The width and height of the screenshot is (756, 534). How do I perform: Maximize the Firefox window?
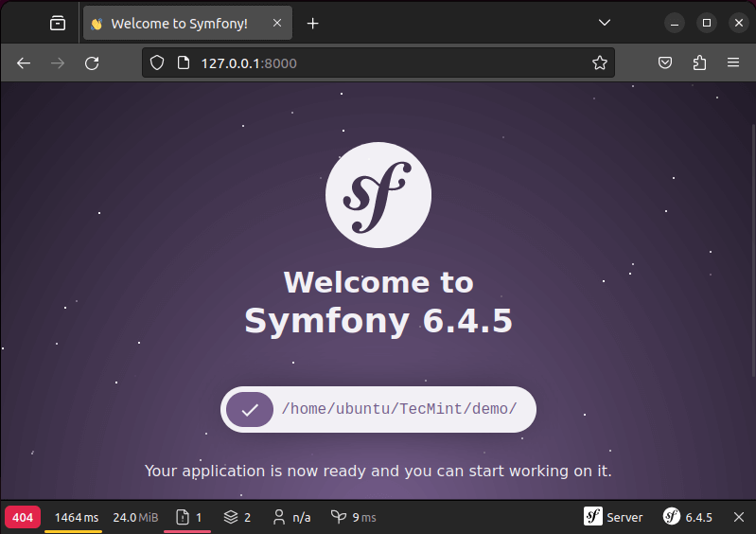pos(707,23)
